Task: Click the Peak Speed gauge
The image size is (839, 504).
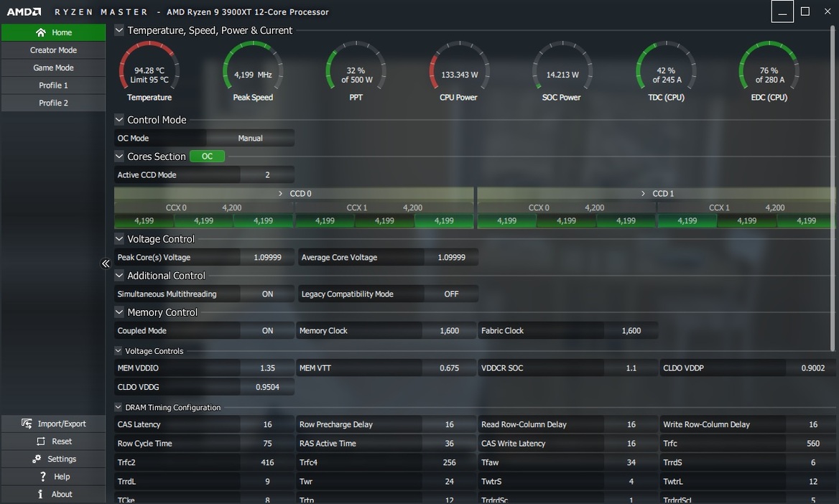Action: point(253,71)
